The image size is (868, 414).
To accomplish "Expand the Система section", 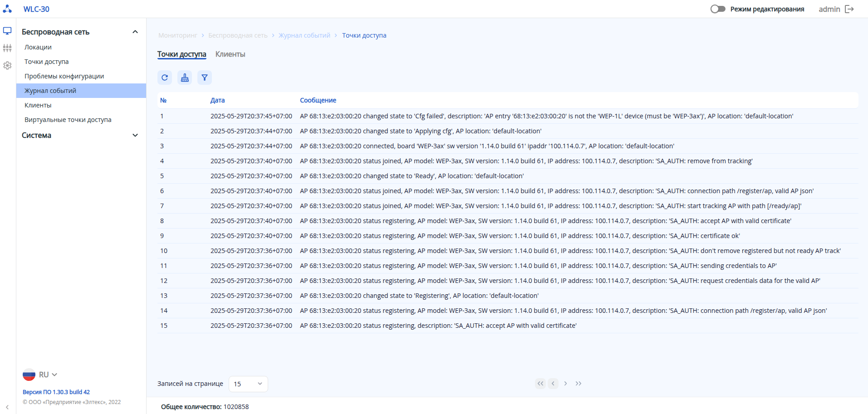I will point(135,135).
